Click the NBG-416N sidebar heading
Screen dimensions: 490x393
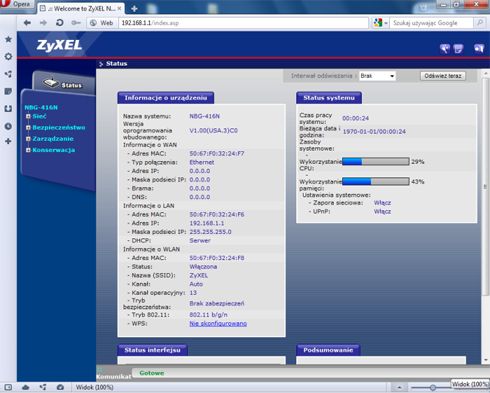pyautogui.click(x=41, y=107)
